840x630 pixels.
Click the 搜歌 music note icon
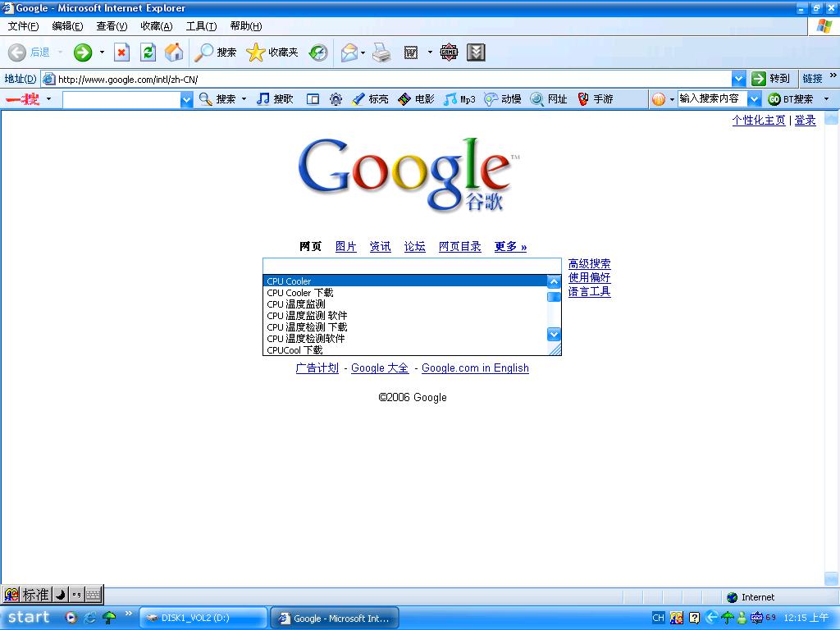click(x=275, y=99)
